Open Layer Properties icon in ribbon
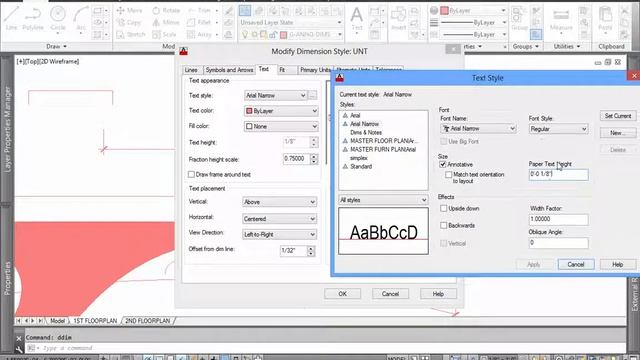 point(245,11)
